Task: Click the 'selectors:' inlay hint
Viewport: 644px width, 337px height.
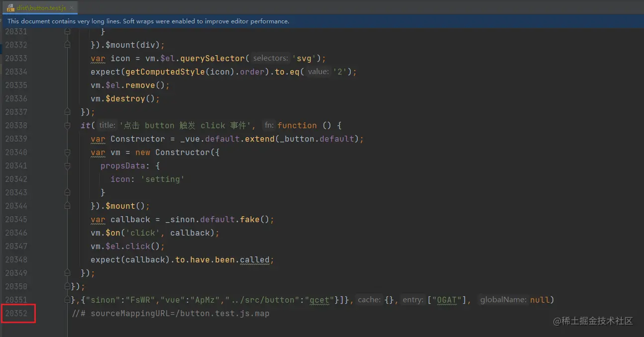Action: 270,58
